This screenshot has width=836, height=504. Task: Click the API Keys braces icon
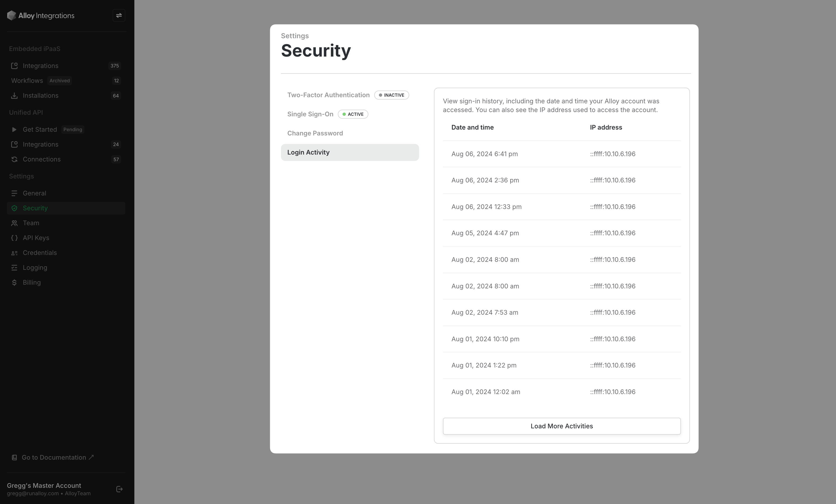click(x=14, y=238)
